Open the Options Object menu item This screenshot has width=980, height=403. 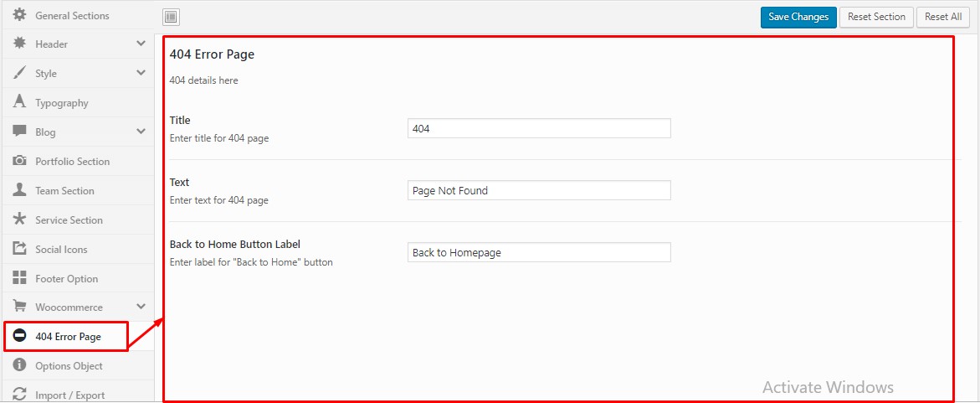click(x=69, y=365)
